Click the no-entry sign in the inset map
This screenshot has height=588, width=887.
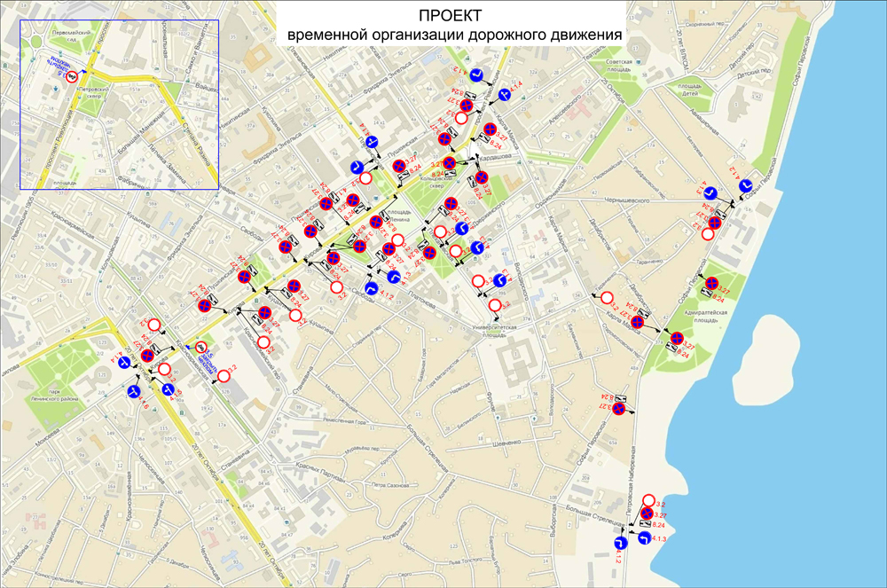(73, 77)
